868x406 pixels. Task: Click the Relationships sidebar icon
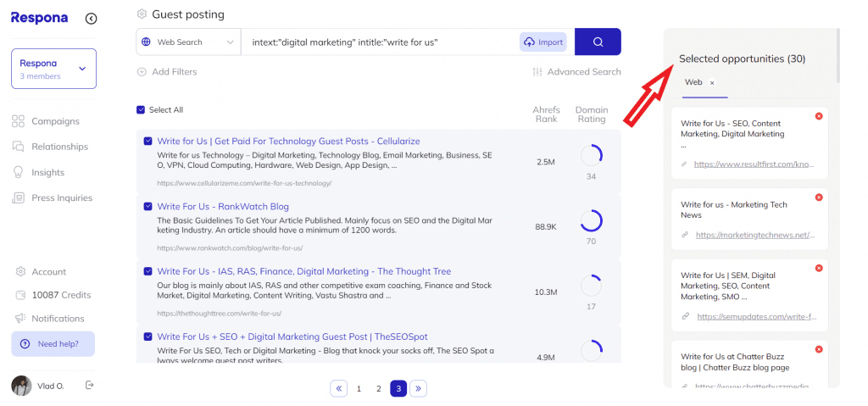[x=19, y=147]
